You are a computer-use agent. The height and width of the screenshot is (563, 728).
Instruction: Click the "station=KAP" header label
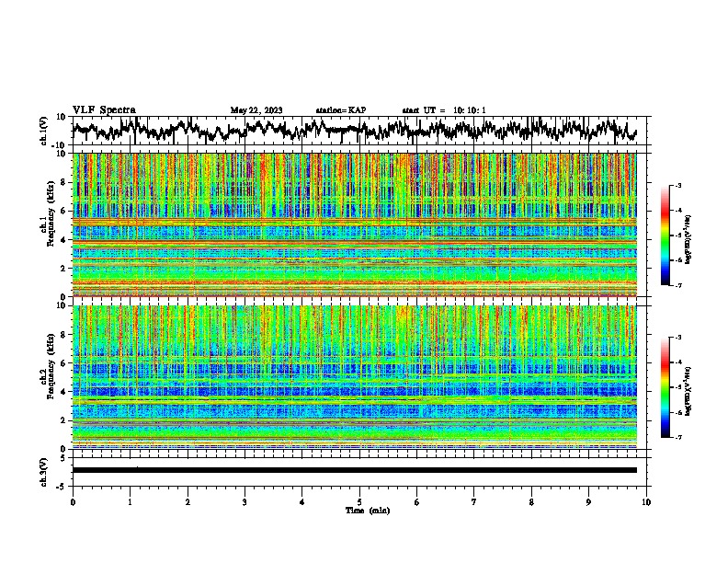coord(341,110)
